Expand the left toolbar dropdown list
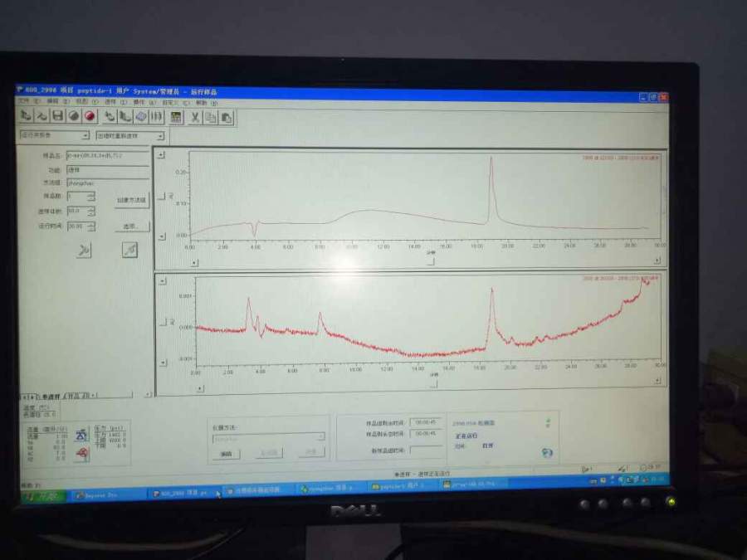 (x=85, y=136)
